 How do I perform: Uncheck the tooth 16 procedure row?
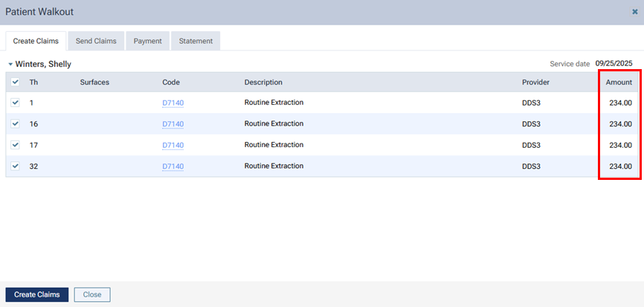tap(16, 123)
